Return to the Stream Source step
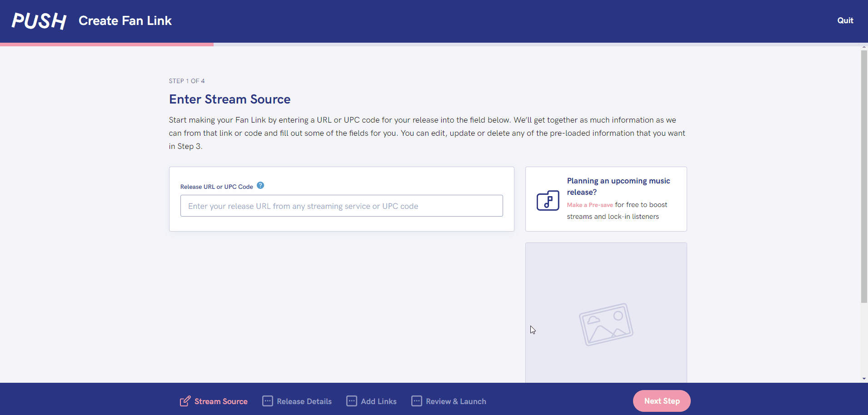Viewport: 868px width, 415px height. 220,401
